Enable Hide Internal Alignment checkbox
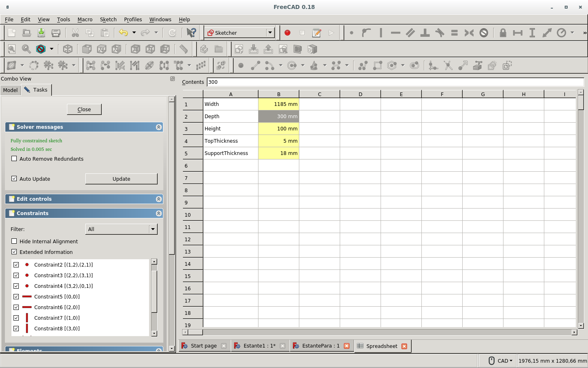This screenshot has width=588, height=368. 14,241
